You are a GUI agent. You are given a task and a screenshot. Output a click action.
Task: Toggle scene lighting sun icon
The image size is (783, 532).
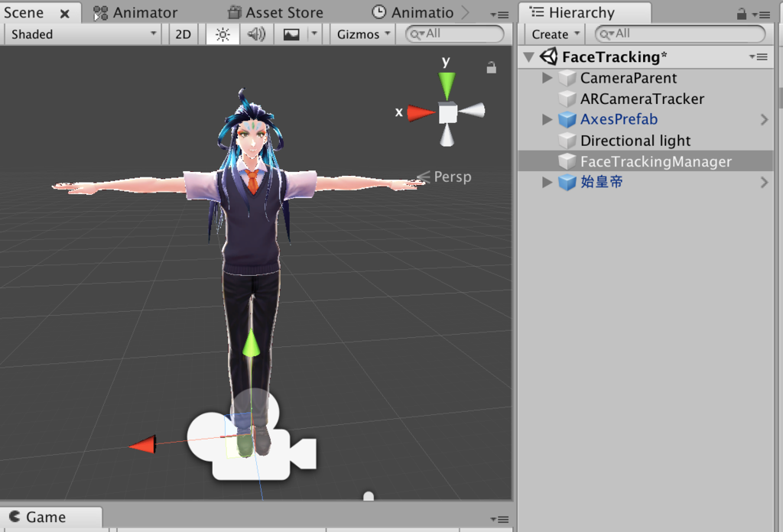223,34
